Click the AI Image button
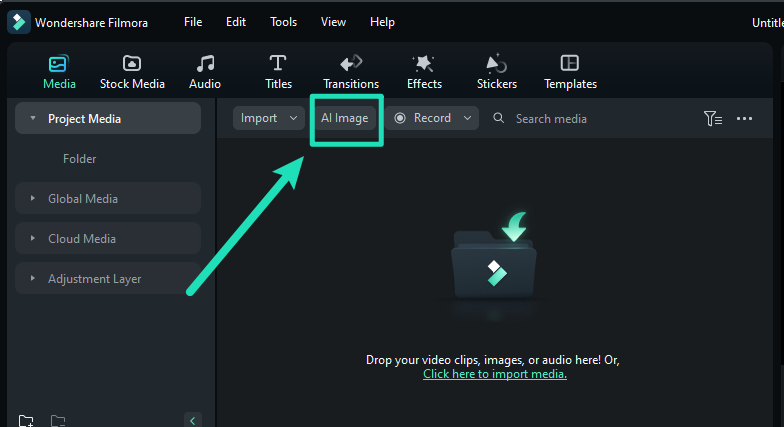This screenshot has height=427, width=784. [344, 118]
